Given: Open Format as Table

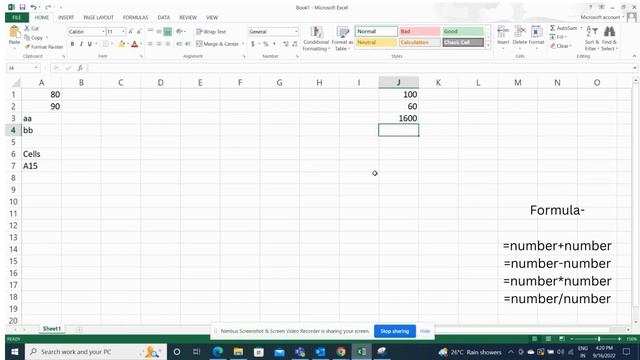Looking at the screenshot, I should (342, 39).
